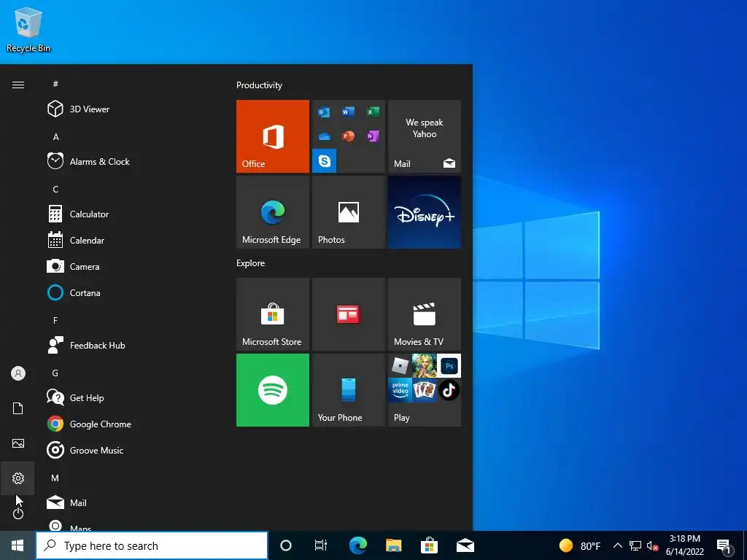This screenshot has width=747, height=560.
Task: Click the 'Type here to search' box
Action: pyautogui.click(x=152, y=545)
